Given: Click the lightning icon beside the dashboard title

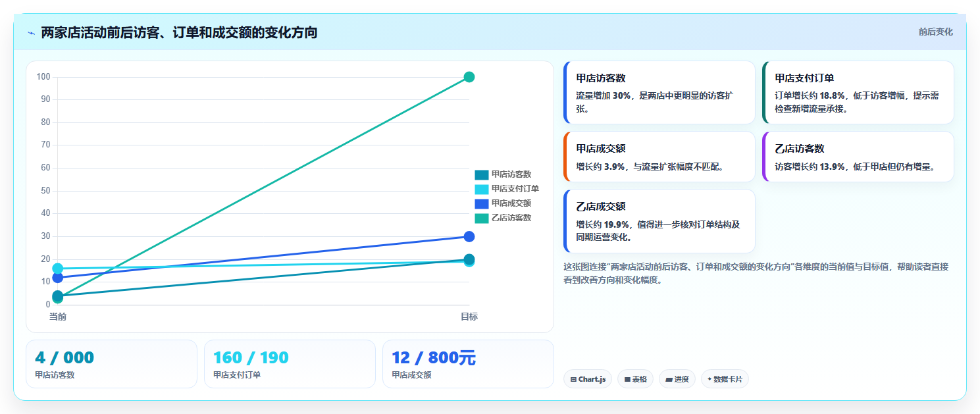Looking at the screenshot, I should click(31, 33).
